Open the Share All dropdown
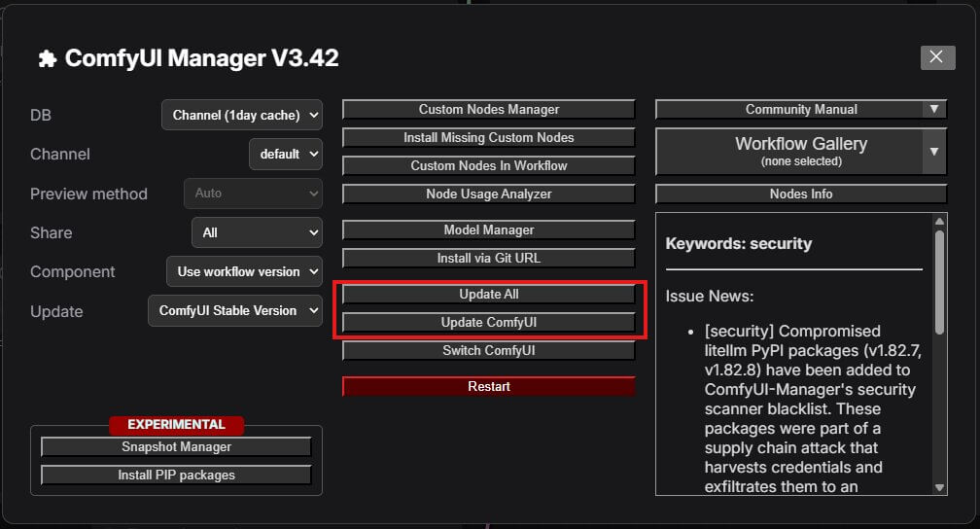The height and width of the screenshot is (529, 980). (x=257, y=232)
